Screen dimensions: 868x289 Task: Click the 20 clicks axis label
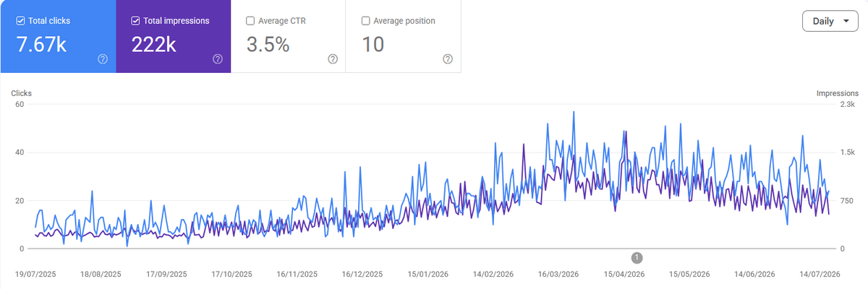click(20, 201)
